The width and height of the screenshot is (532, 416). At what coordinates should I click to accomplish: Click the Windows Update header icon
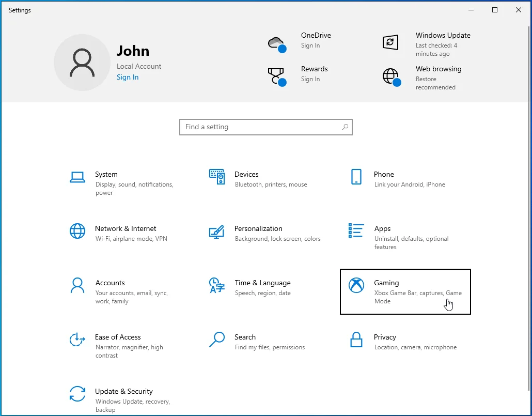pyautogui.click(x=390, y=42)
